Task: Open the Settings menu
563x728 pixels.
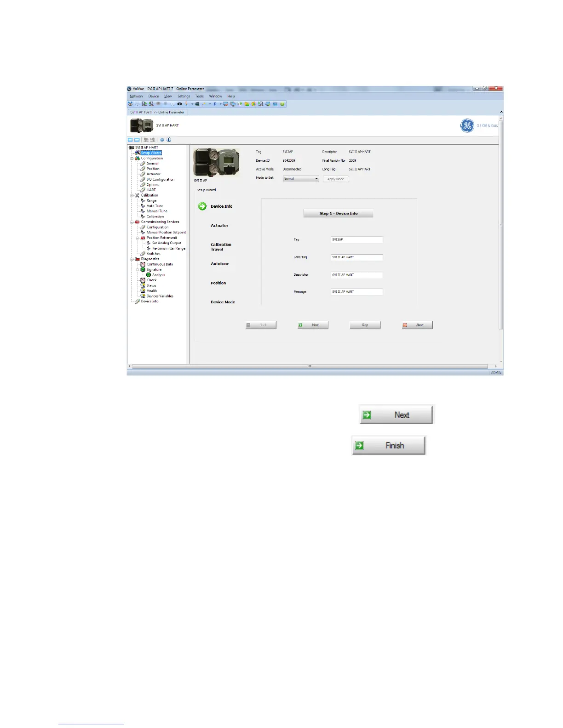Action: pyautogui.click(x=184, y=97)
